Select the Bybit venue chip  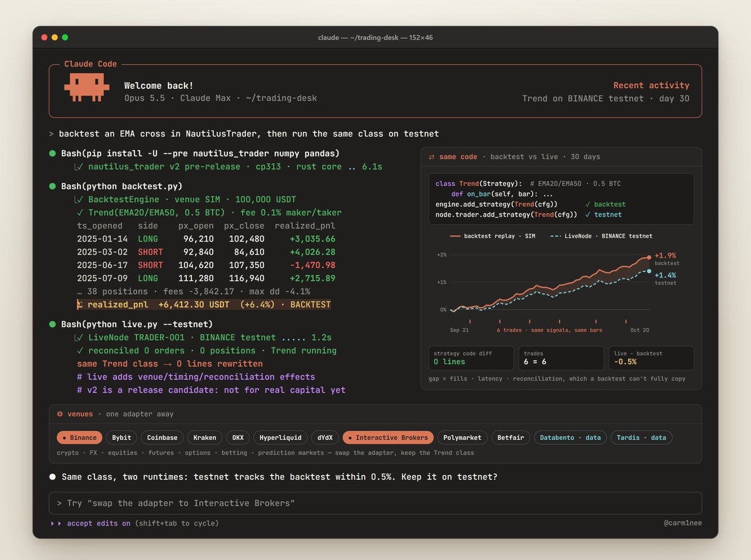pyautogui.click(x=123, y=438)
